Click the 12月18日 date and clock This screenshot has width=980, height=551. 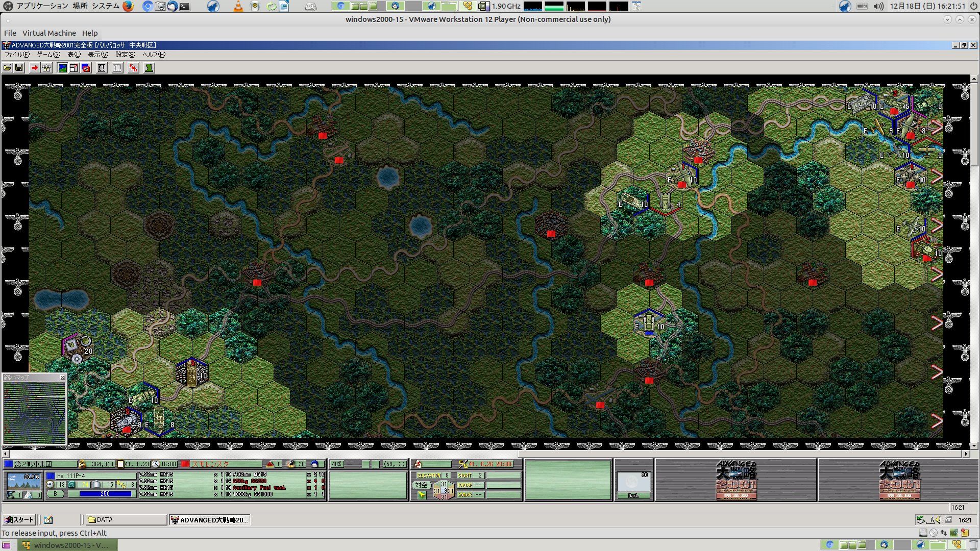click(x=927, y=6)
